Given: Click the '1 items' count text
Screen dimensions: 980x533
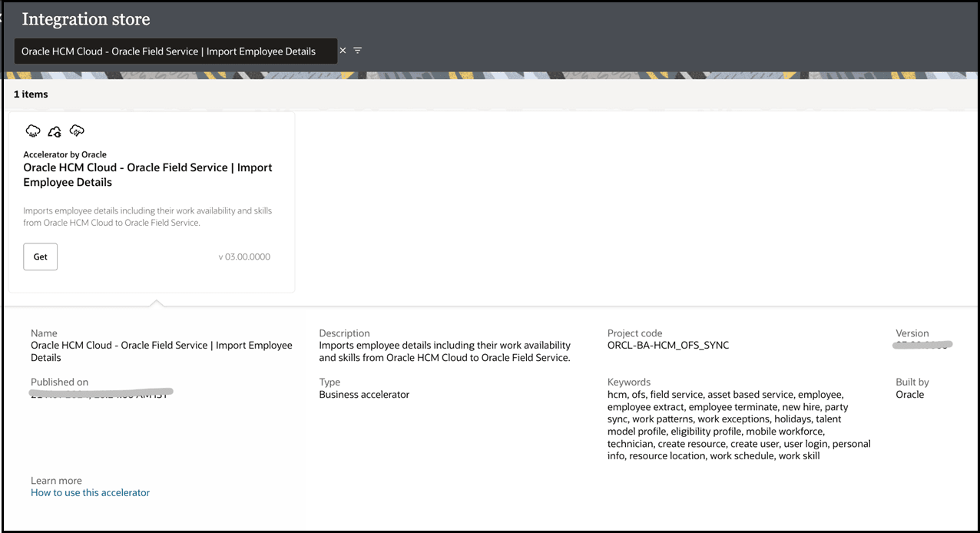Looking at the screenshot, I should point(31,94).
